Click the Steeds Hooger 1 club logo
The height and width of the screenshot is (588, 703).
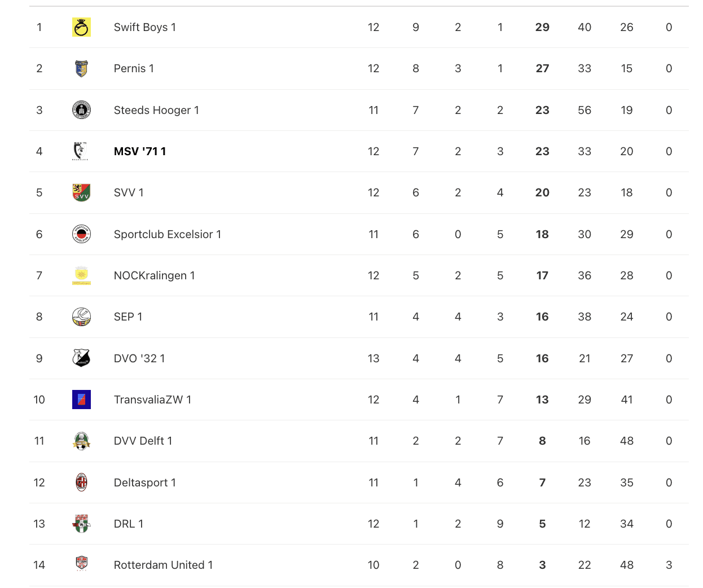(81, 110)
